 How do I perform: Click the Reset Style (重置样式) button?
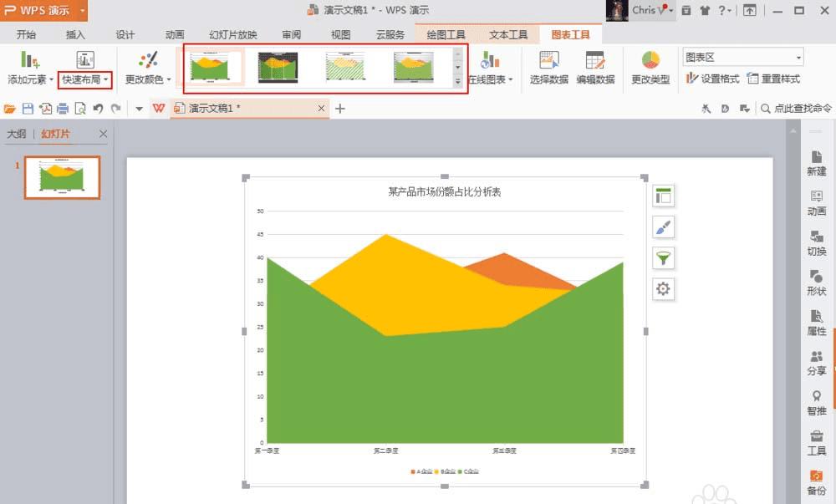[773, 79]
